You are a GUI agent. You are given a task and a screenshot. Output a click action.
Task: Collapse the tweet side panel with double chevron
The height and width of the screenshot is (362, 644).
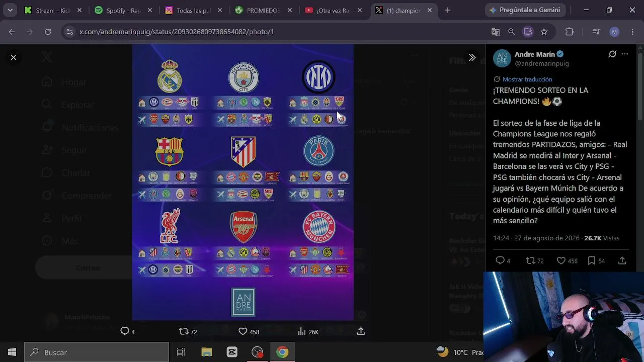click(472, 57)
